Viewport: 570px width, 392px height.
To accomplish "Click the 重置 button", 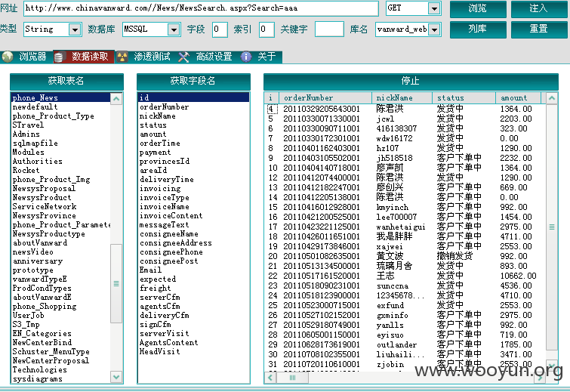I will 539,29.
